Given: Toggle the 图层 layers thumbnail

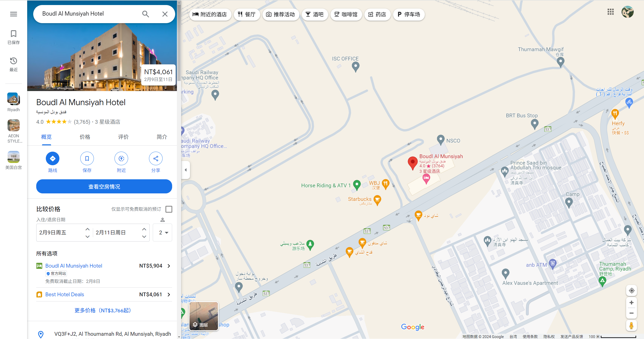Looking at the screenshot, I should [204, 316].
